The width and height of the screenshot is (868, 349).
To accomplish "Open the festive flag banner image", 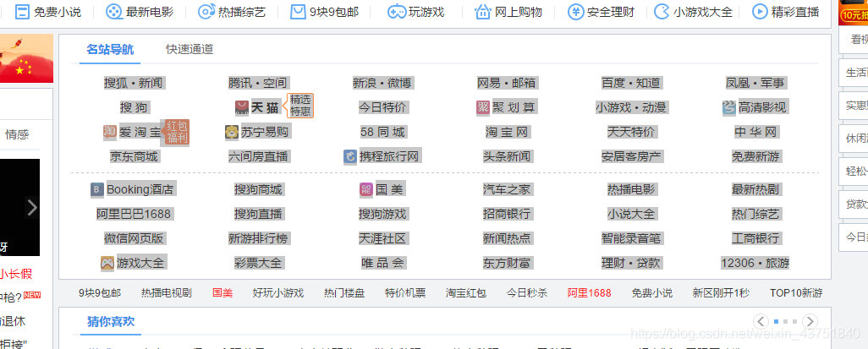I will [x=26, y=58].
